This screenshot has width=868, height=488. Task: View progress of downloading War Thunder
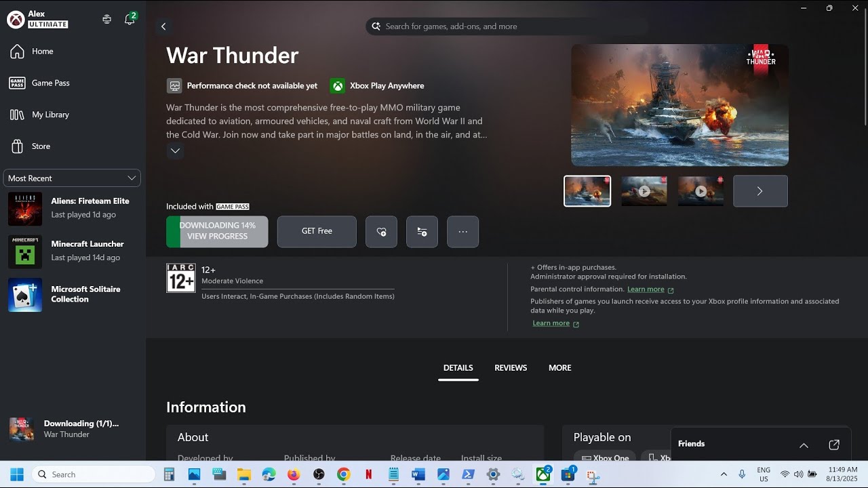click(x=217, y=232)
